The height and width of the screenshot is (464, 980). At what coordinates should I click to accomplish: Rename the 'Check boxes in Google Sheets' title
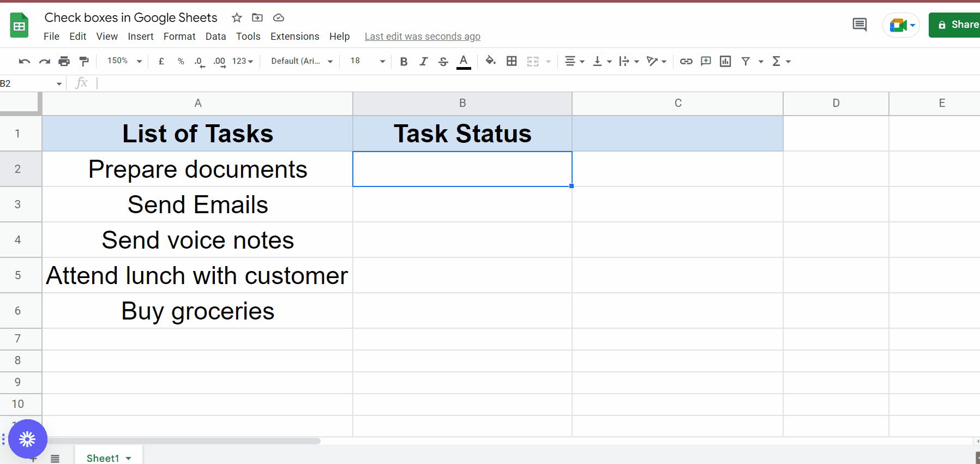(x=131, y=17)
